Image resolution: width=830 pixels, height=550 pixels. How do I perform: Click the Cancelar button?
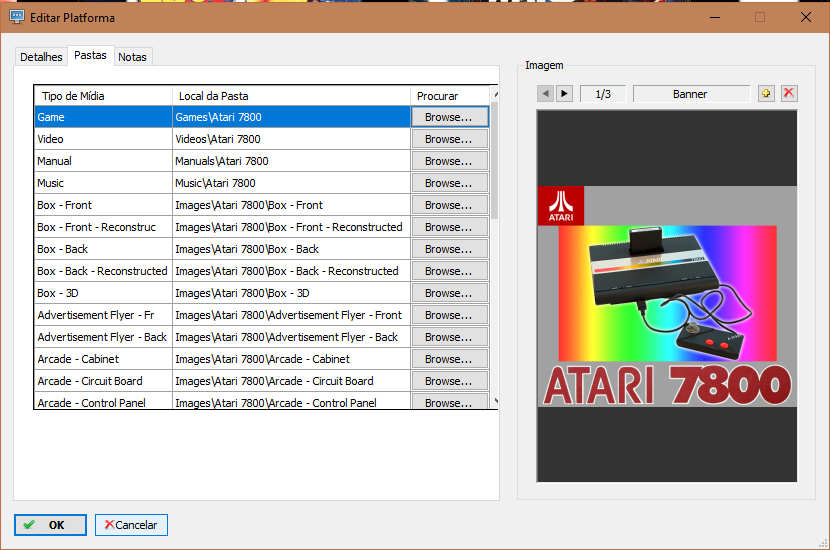pyautogui.click(x=131, y=525)
